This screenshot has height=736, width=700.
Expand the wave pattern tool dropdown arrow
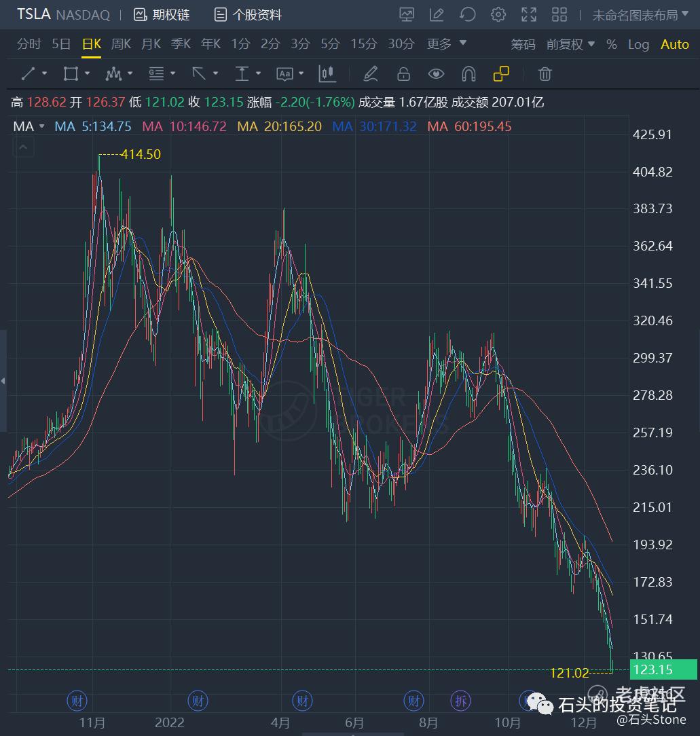(130, 73)
